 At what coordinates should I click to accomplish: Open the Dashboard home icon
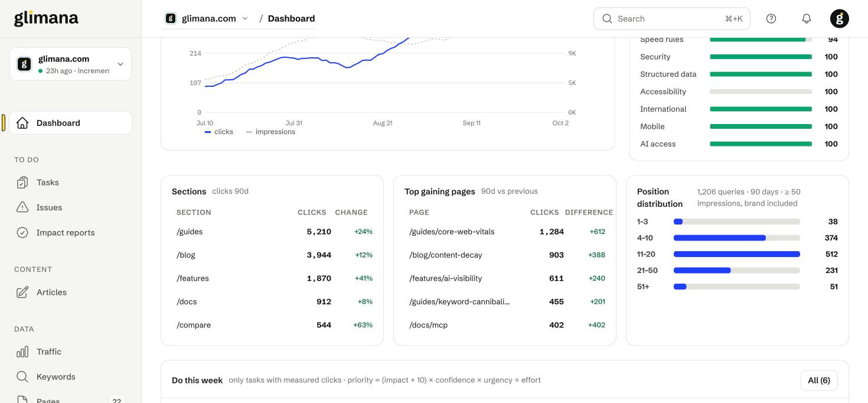22,123
